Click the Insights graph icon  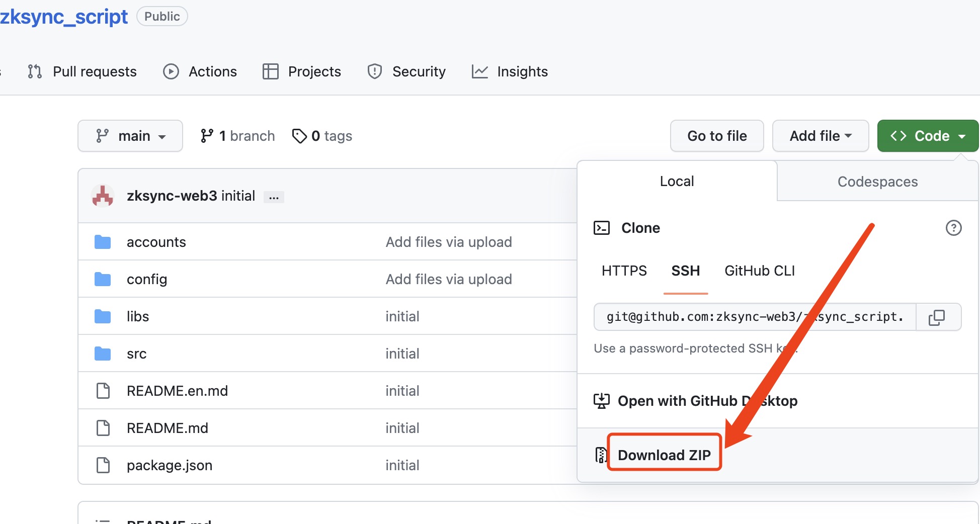(x=480, y=71)
